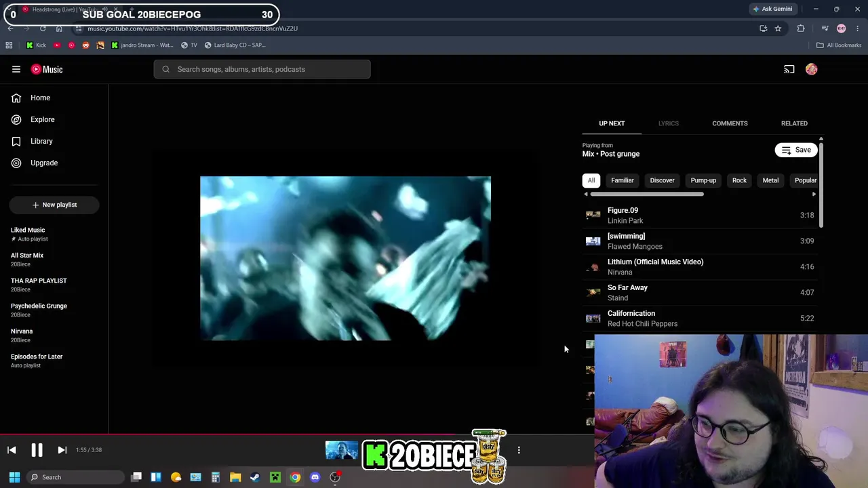Create a New playlist
This screenshot has height=488, width=868.
(54, 205)
